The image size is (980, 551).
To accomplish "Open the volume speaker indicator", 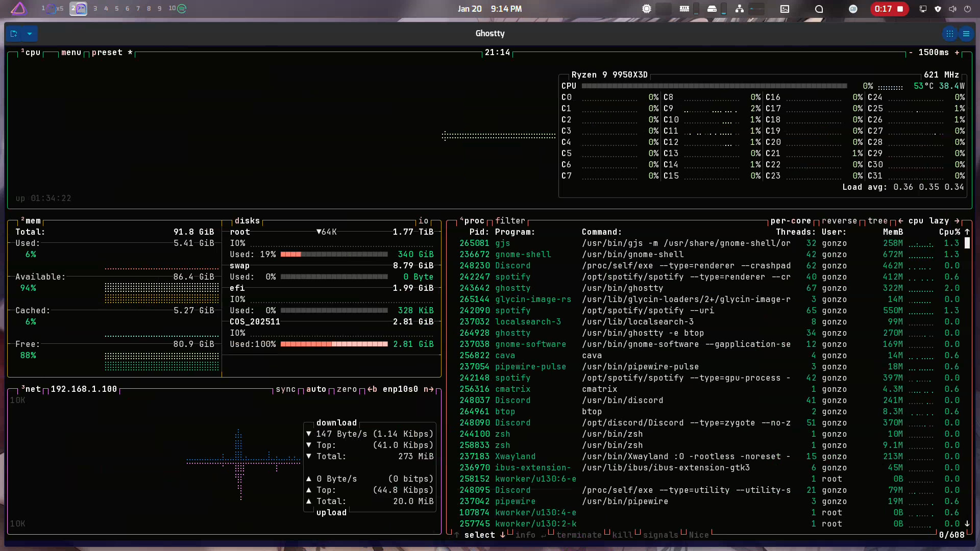I will 952,9.
